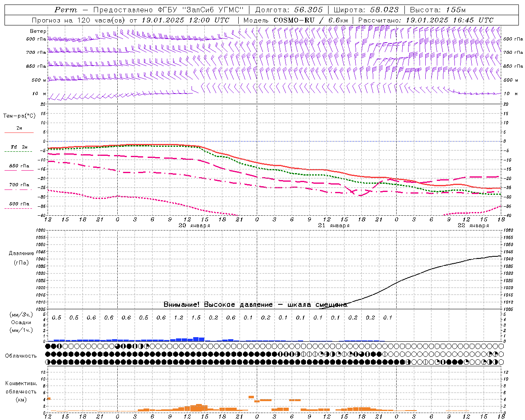Screen dimensions: 525x420
Task: Click the "Конвективн." convective cloud label
Action: [x=21, y=383]
